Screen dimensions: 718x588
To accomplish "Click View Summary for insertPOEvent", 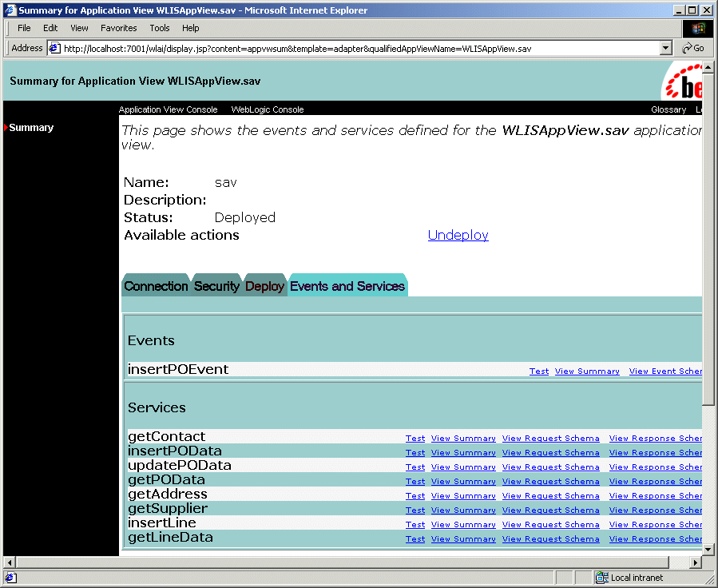I will 587,371.
